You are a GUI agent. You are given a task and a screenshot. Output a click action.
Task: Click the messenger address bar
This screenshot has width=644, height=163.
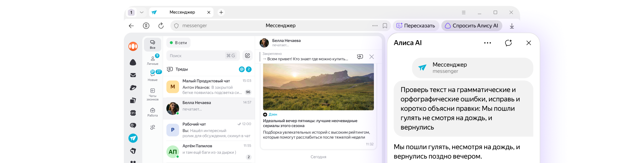coord(280,26)
